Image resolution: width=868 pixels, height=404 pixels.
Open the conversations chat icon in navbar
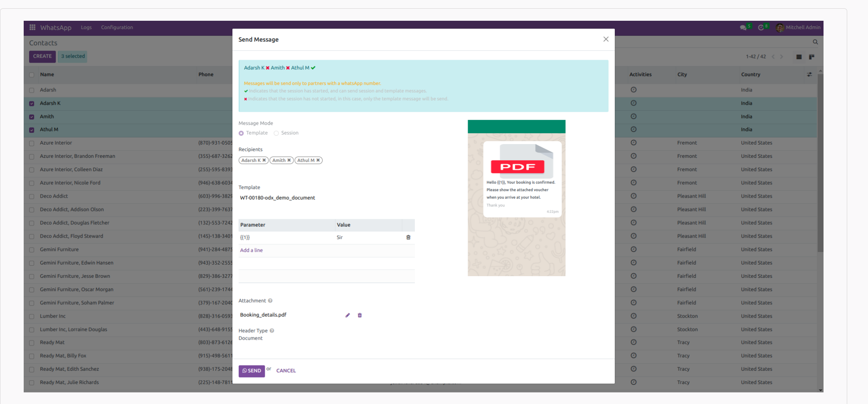(743, 27)
